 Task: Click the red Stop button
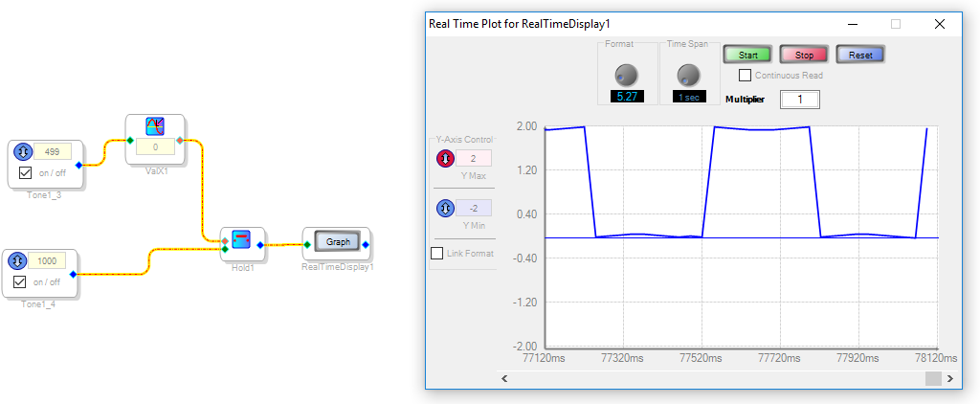tap(804, 55)
